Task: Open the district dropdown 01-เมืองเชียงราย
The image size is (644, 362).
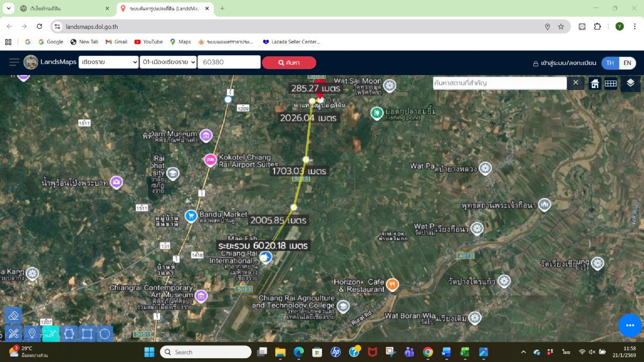Action: click(x=168, y=62)
